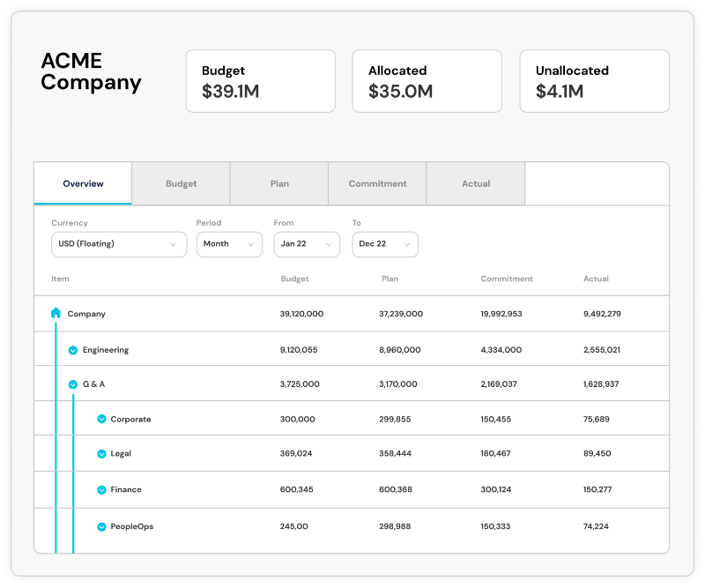This screenshot has height=588, width=705.
Task: Click the ACME Company title
Action: (91, 71)
